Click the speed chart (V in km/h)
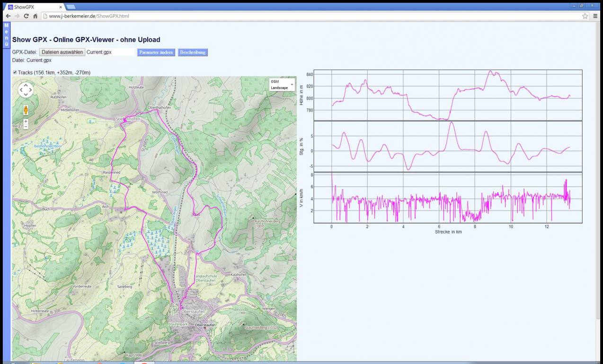 (x=448, y=198)
